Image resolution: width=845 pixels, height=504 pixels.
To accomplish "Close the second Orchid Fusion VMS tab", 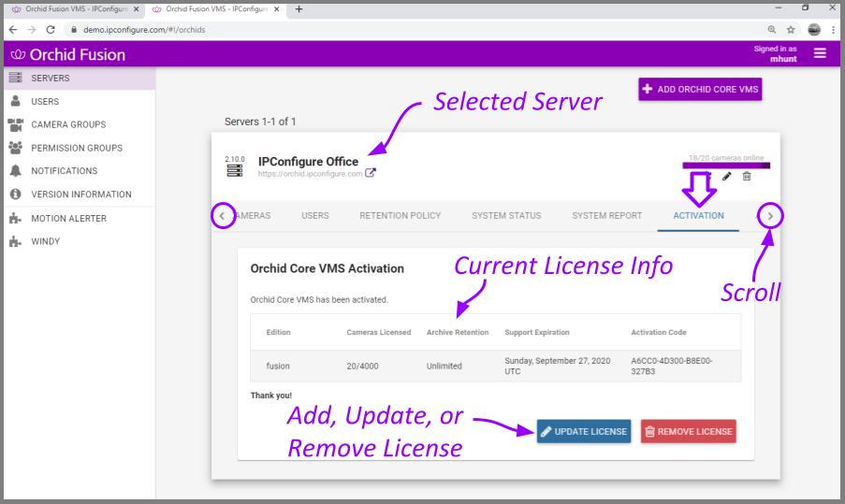I will (x=277, y=9).
